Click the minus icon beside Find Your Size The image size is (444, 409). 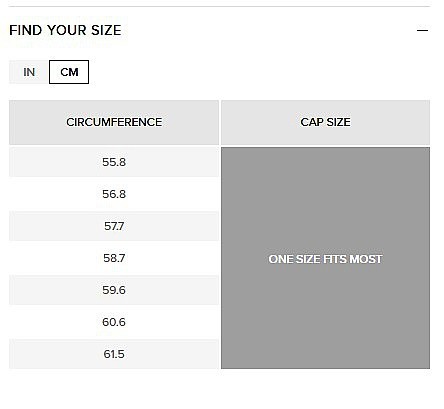point(422,30)
